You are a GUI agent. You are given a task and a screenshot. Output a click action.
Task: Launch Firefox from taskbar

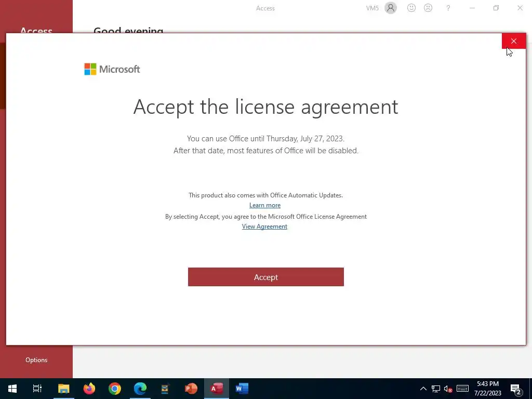coord(89,389)
